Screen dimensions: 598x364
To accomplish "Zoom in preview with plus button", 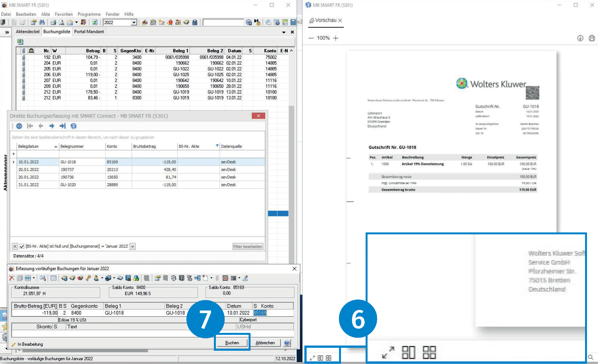I will point(336,38).
